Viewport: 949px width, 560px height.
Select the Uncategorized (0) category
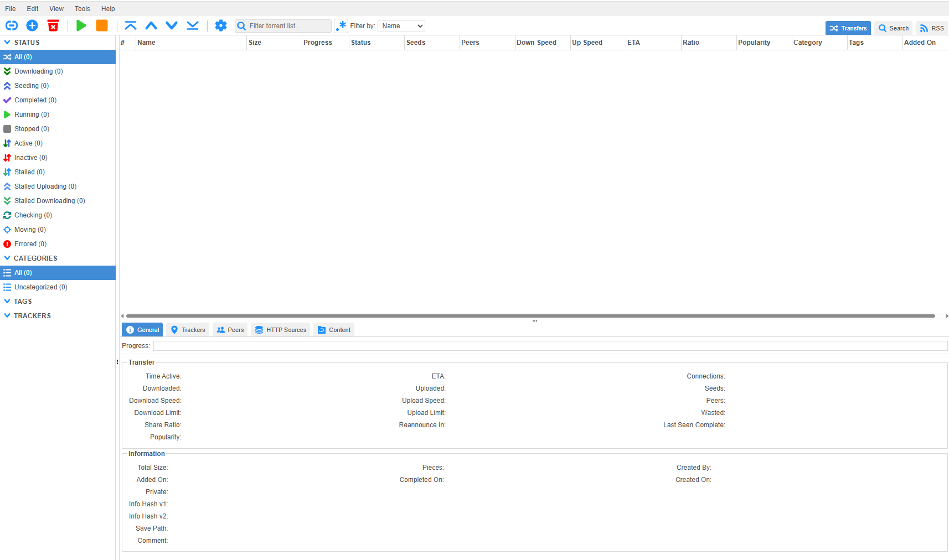coord(58,287)
